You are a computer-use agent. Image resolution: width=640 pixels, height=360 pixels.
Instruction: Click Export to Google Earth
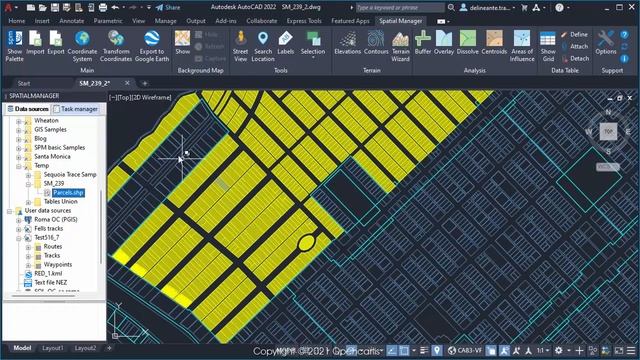(151, 46)
